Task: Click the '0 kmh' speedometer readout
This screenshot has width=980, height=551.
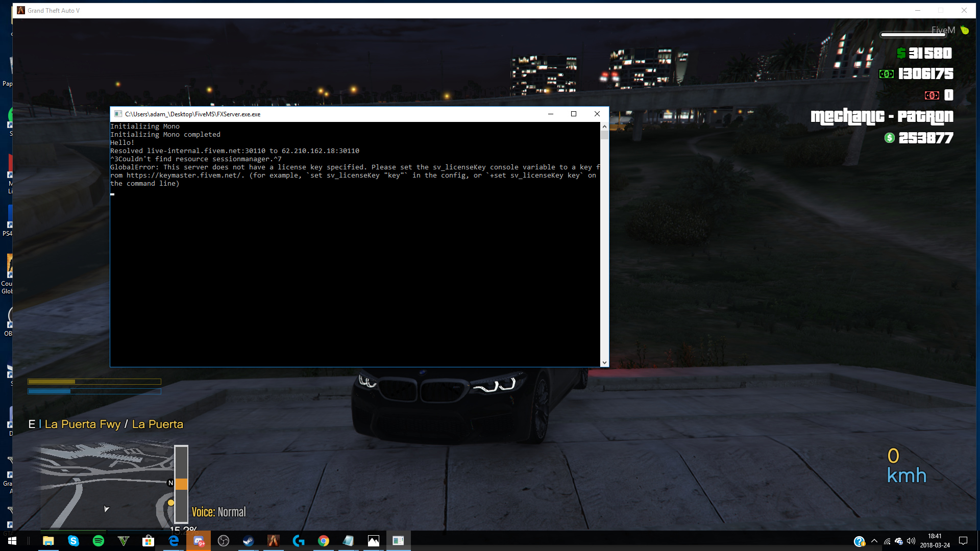Action: [906, 465]
